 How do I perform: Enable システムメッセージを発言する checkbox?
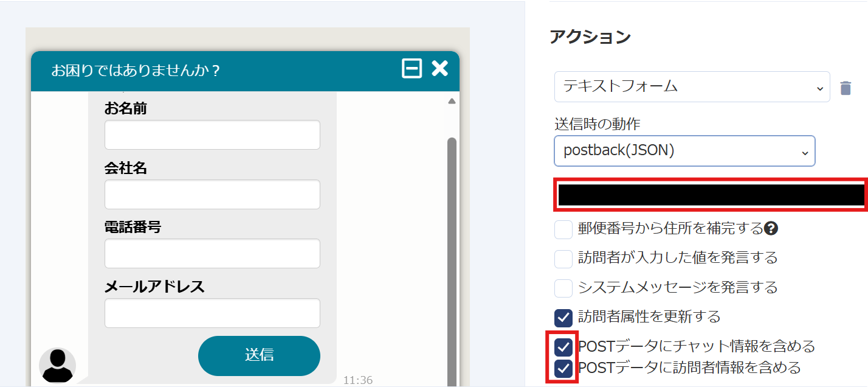[x=563, y=288]
